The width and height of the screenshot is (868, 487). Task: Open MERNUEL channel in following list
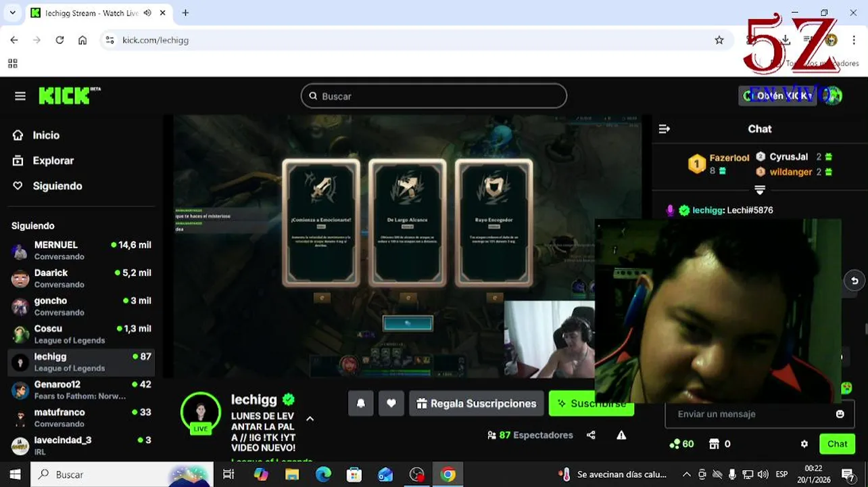(x=81, y=250)
